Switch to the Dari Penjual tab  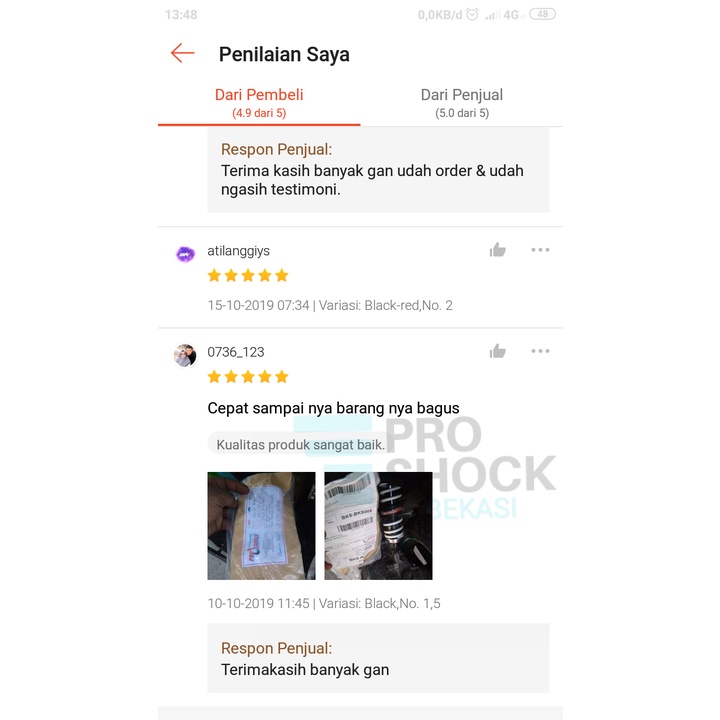(x=461, y=103)
